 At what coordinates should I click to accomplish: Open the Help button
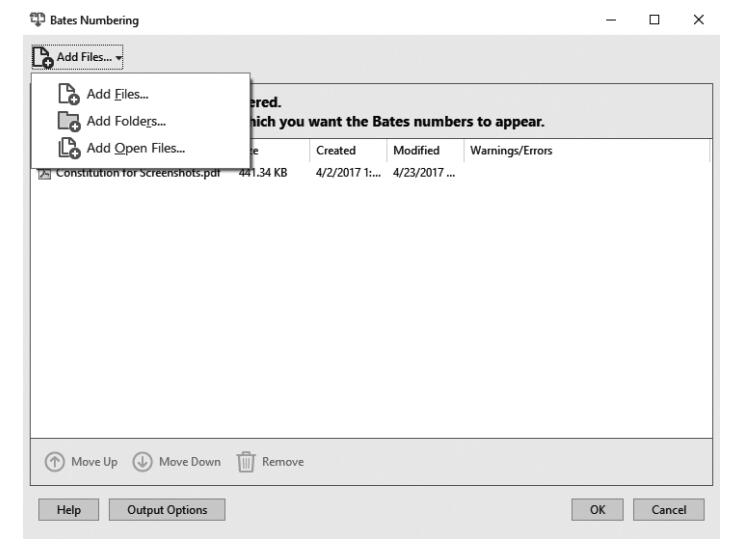pos(67,508)
